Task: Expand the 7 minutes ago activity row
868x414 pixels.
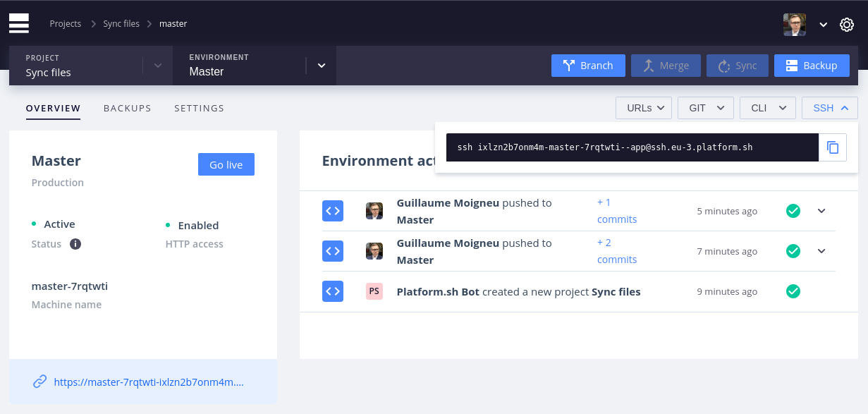Action: tap(821, 251)
